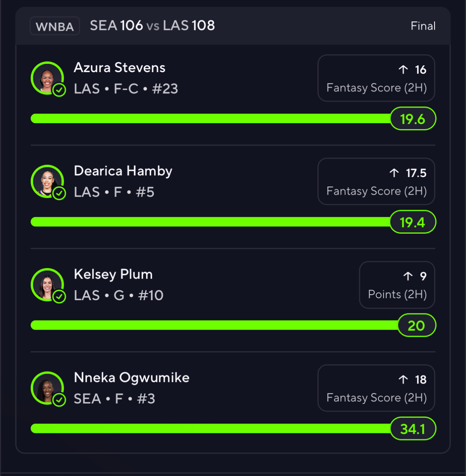Open Kelsey Plum's player avatar

click(47, 284)
